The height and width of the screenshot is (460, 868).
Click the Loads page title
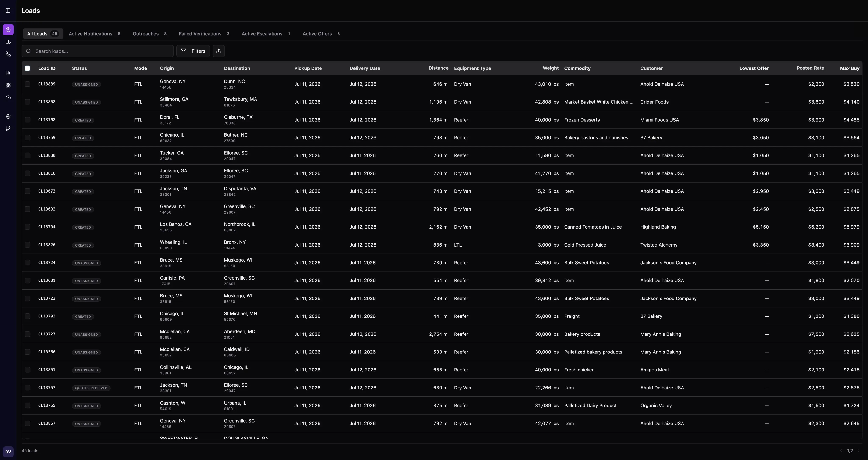coord(31,11)
